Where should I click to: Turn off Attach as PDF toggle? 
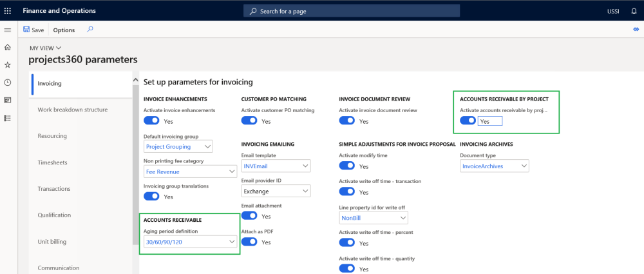(x=249, y=242)
